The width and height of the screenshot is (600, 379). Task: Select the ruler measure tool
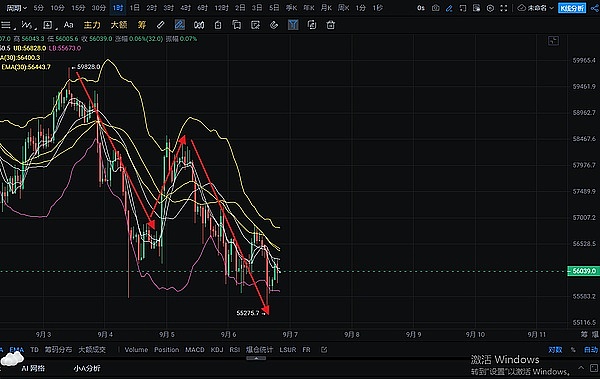(x=161, y=25)
